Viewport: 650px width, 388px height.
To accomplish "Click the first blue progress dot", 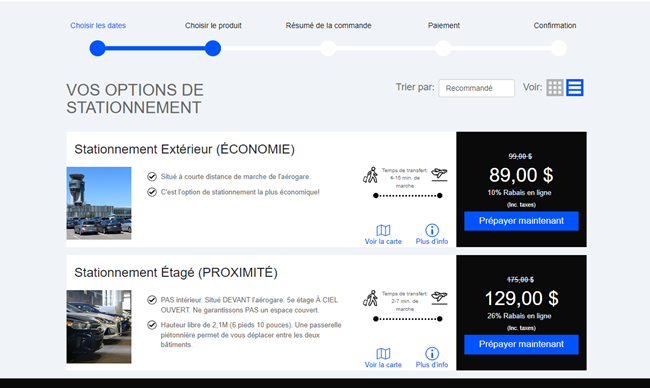I will [97, 48].
